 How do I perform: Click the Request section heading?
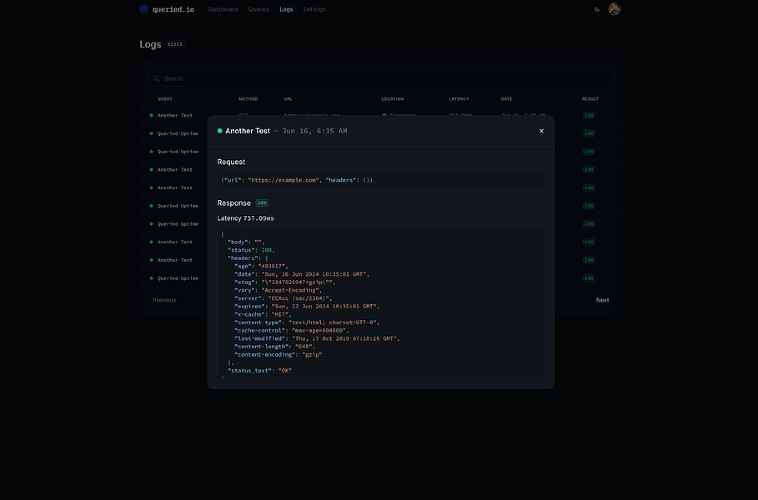(231, 162)
